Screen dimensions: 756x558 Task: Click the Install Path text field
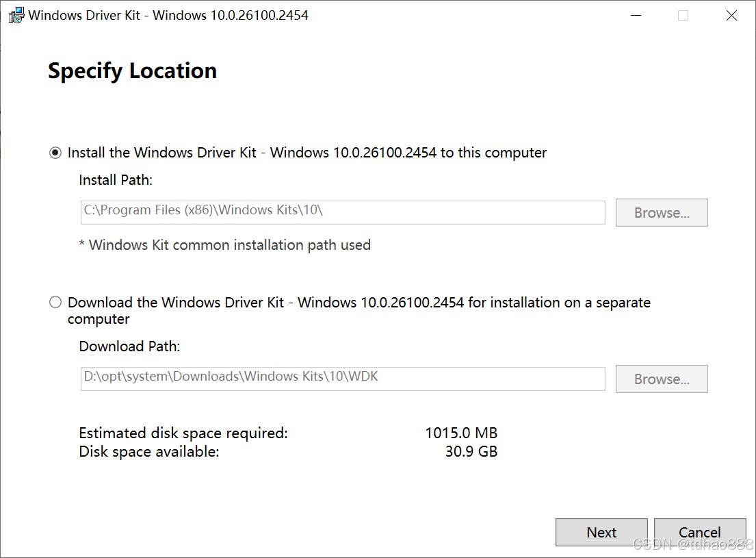(x=343, y=212)
